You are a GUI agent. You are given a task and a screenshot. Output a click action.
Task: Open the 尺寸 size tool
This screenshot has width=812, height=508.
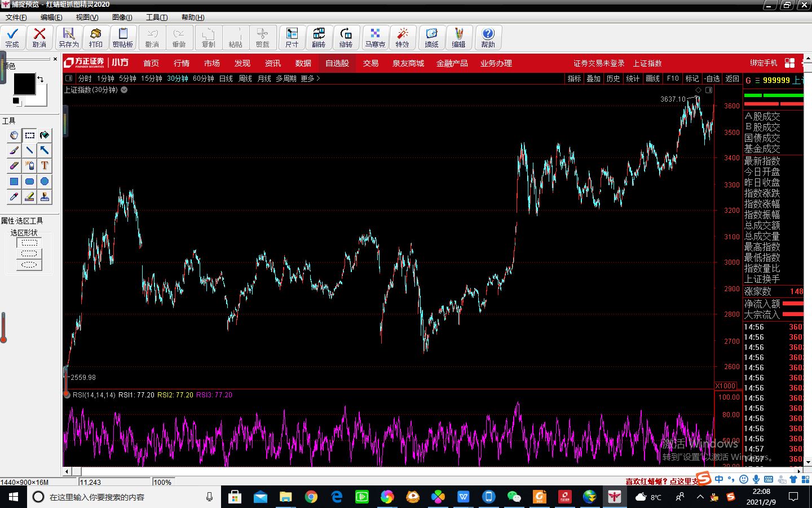(x=292, y=37)
